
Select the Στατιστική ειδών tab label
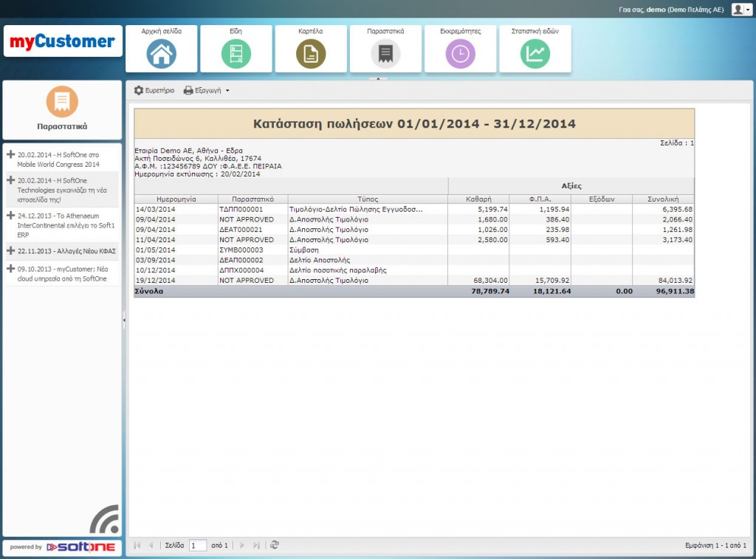535,31
